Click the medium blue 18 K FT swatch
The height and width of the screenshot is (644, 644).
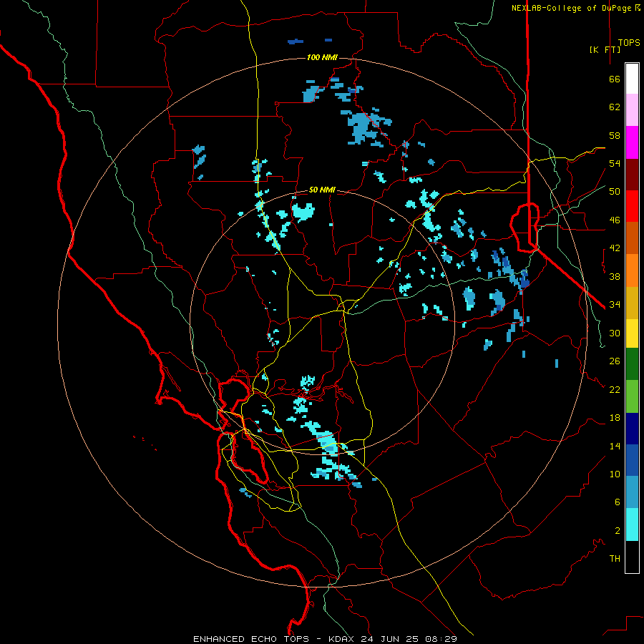[632, 460]
